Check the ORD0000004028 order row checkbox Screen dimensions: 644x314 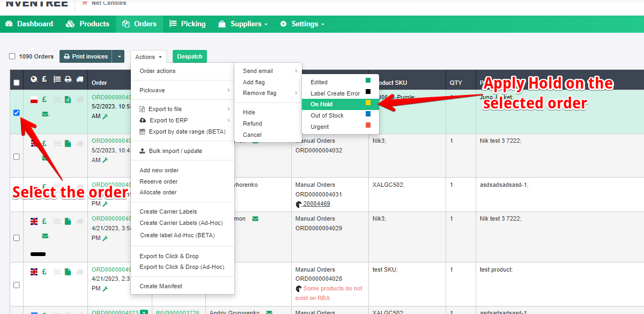(x=17, y=285)
